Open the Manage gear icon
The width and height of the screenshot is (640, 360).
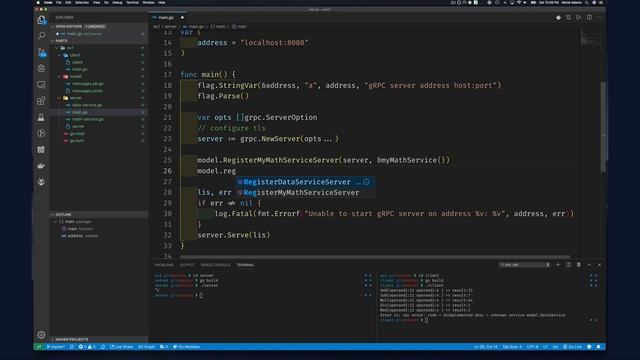point(41,335)
